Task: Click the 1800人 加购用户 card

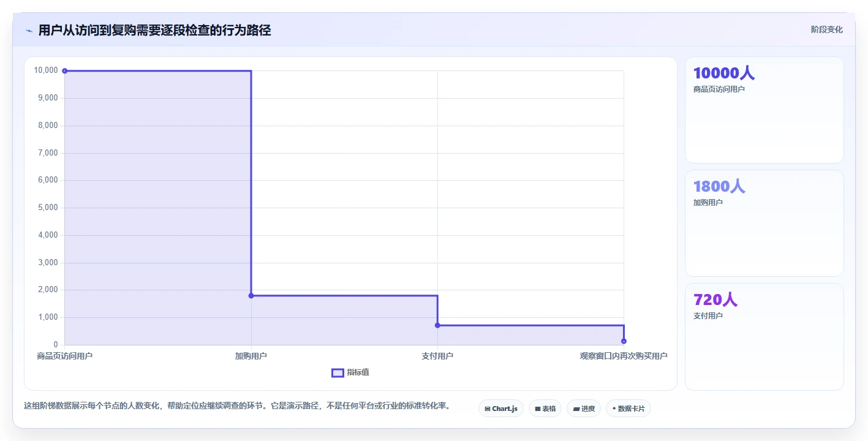Action: pyautogui.click(x=764, y=224)
